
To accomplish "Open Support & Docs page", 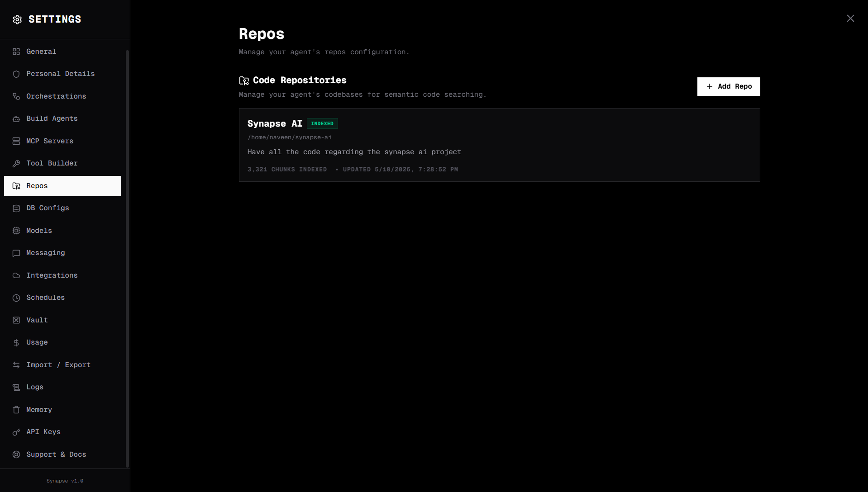I will tap(62, 454).
